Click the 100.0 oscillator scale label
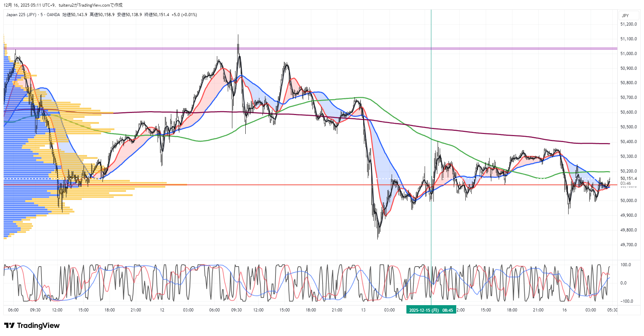Viewport: 644px width, 336px height. coord(625,265)
